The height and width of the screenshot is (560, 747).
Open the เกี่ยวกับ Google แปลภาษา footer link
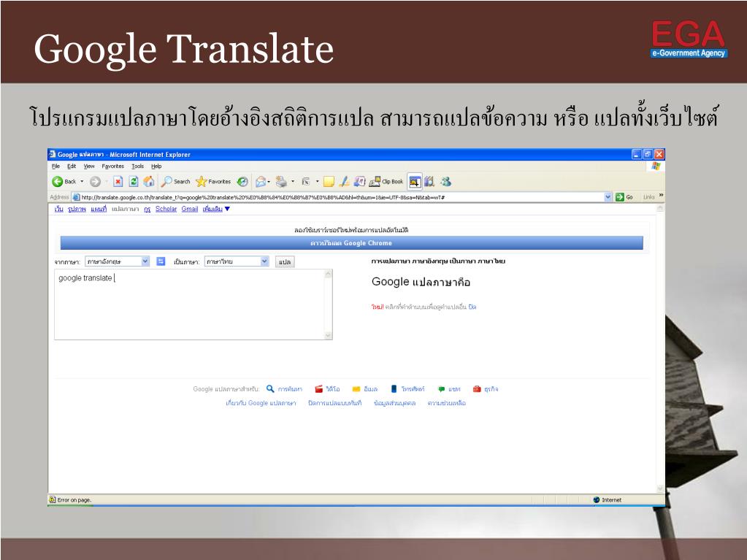pyautogui.click(x=261, y=403)
